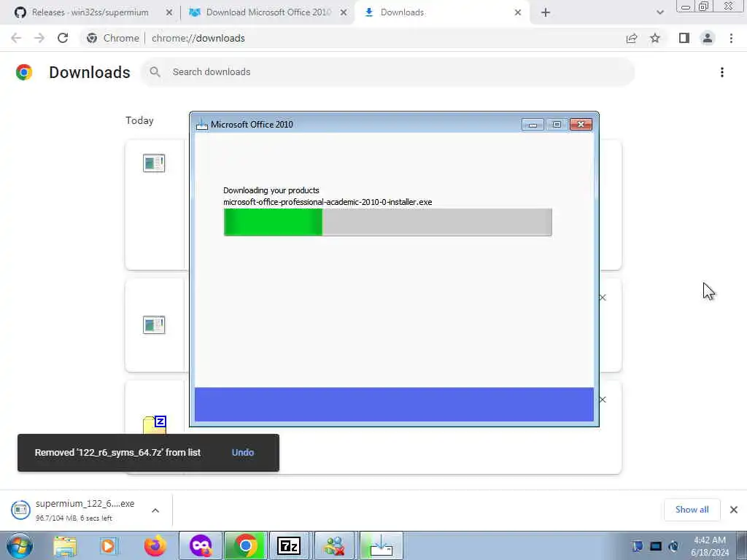Toggle the browser side panel
This screenshot has height=560, width=747.
[684, 38]
